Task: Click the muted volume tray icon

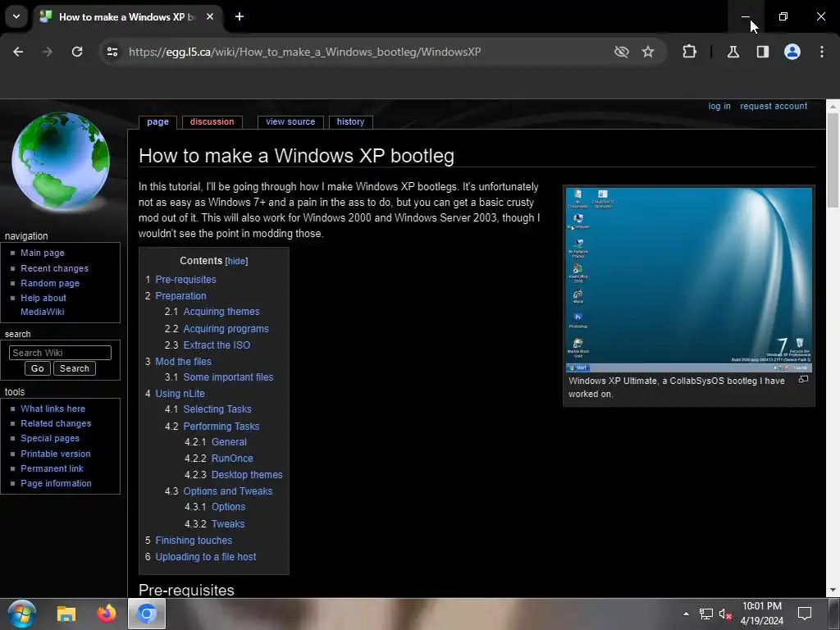Action: (725, 614)
